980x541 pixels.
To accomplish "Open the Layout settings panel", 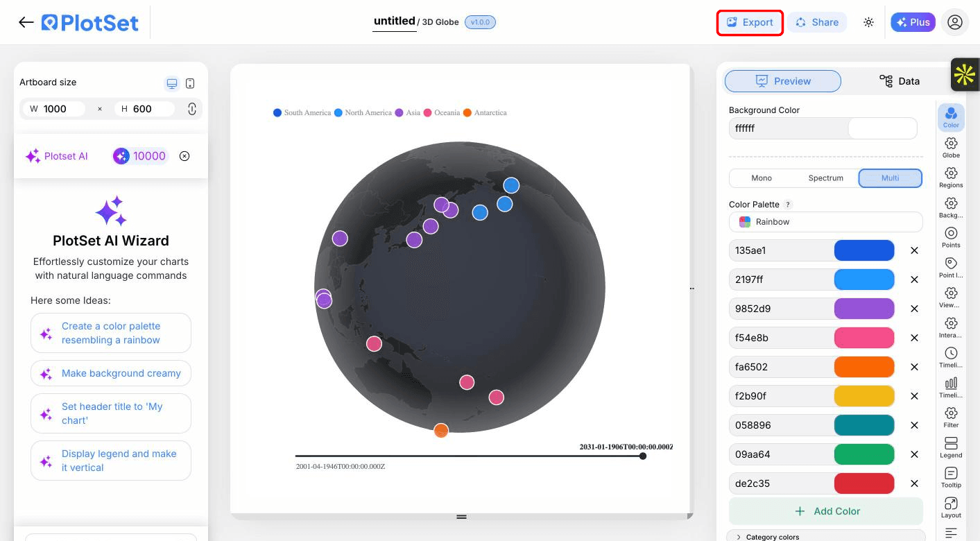I will 951,508.
